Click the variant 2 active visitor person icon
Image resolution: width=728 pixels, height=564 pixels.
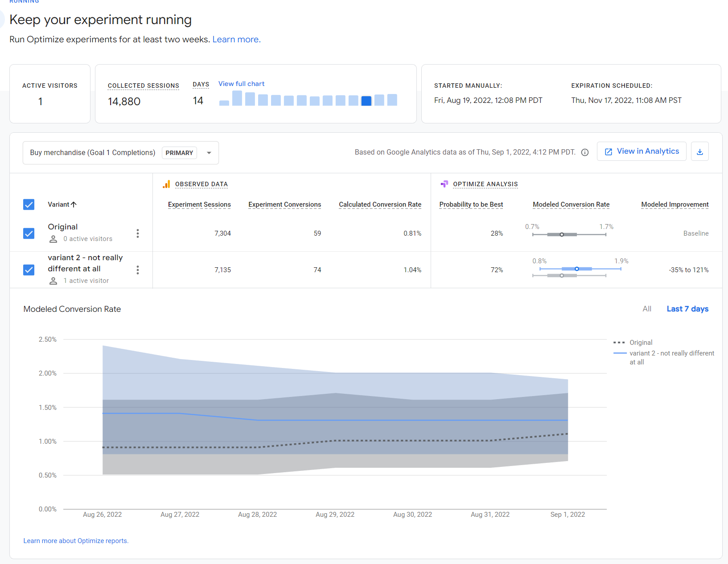click(x=53, y=281)
